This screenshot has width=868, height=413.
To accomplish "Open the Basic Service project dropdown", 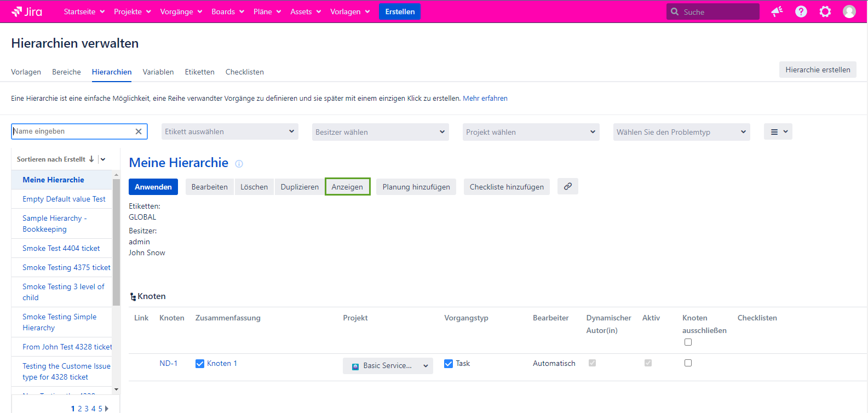I will tap(388, 366).
